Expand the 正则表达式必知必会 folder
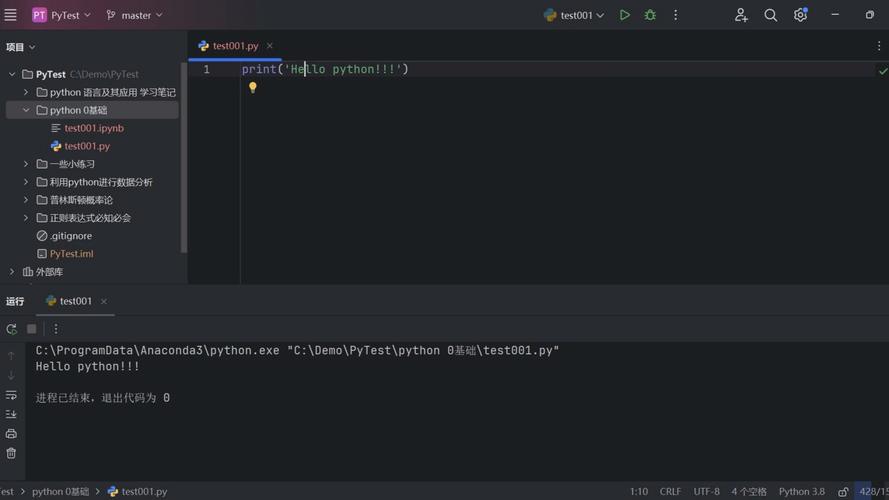 [x=26, y=218]
